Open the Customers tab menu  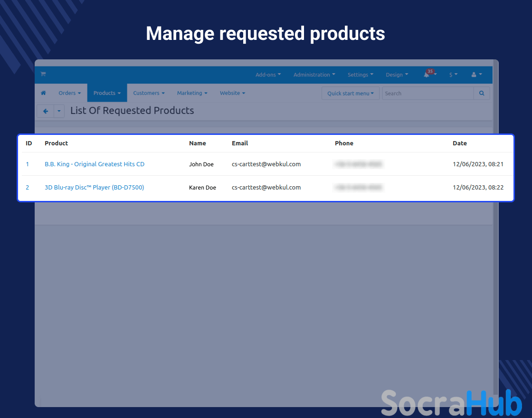click(x=149, y=93)
